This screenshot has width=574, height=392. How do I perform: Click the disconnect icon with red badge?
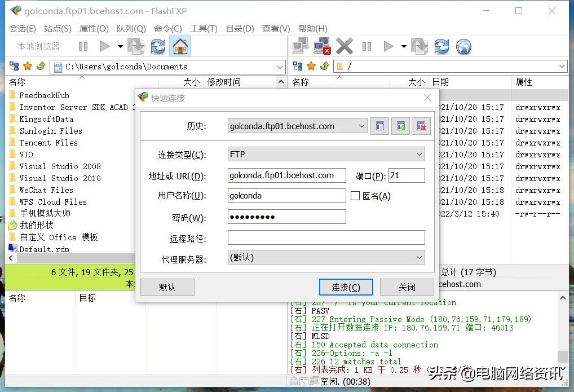[322, 46]
